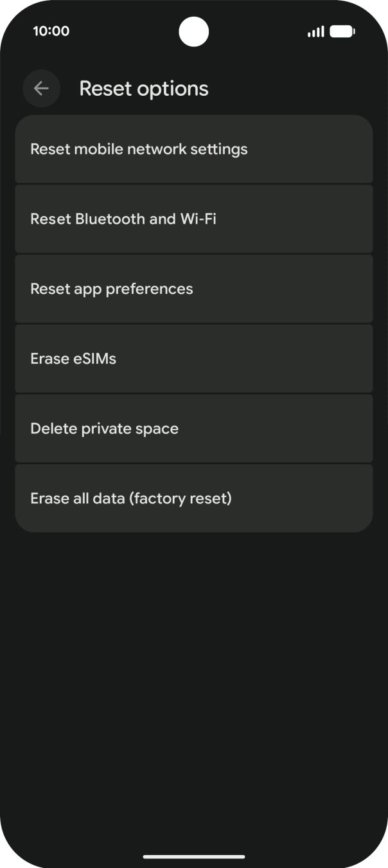Tap the circular back button beside Reset options
Image resolution: width=388 pixels, height=868 pixels.
(41, 88)
